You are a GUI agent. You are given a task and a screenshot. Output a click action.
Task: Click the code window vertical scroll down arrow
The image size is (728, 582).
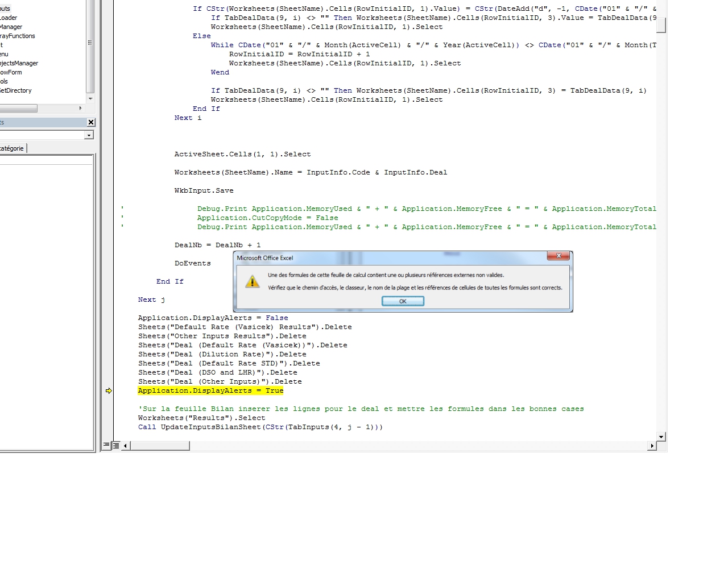click(x=661, y=436)
